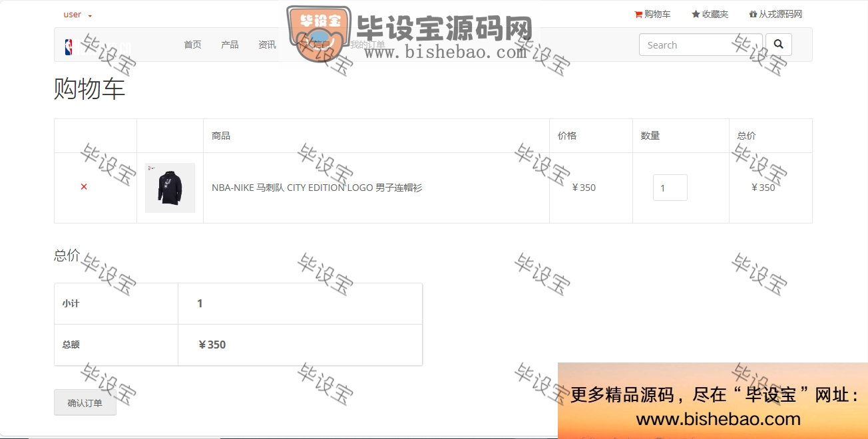Select the ￥350 price cell
868x439 pixels.
click(584, 188)
